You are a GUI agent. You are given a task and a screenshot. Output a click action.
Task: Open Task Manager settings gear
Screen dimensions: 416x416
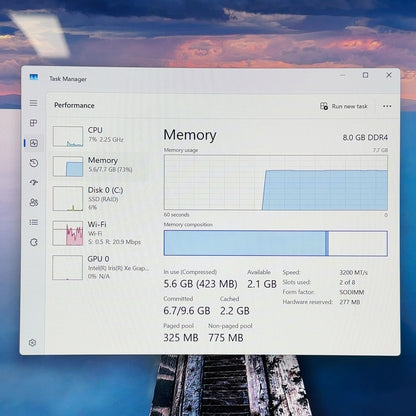[x=32, y=343]
